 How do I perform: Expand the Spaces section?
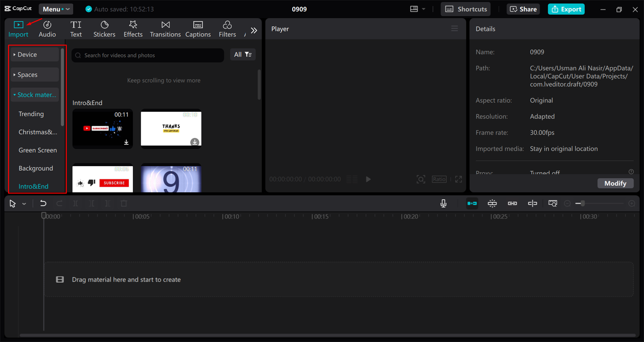[x=35, y=75]
